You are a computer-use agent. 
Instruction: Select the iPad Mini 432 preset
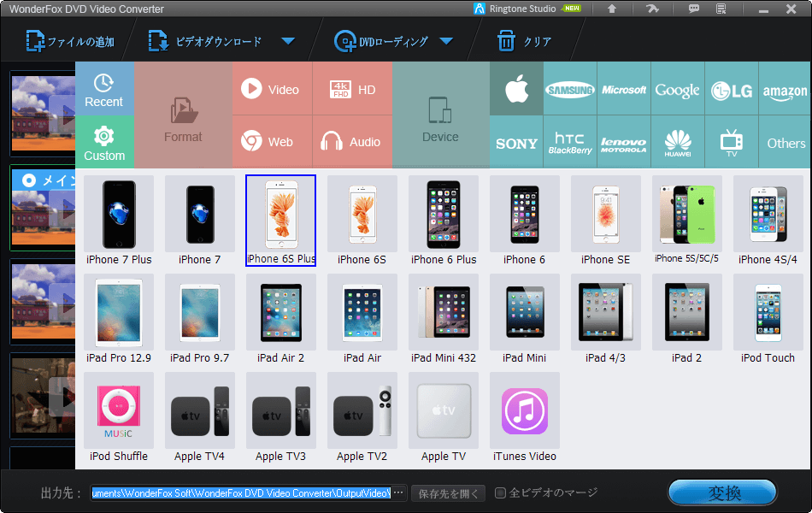coord(444,319)
